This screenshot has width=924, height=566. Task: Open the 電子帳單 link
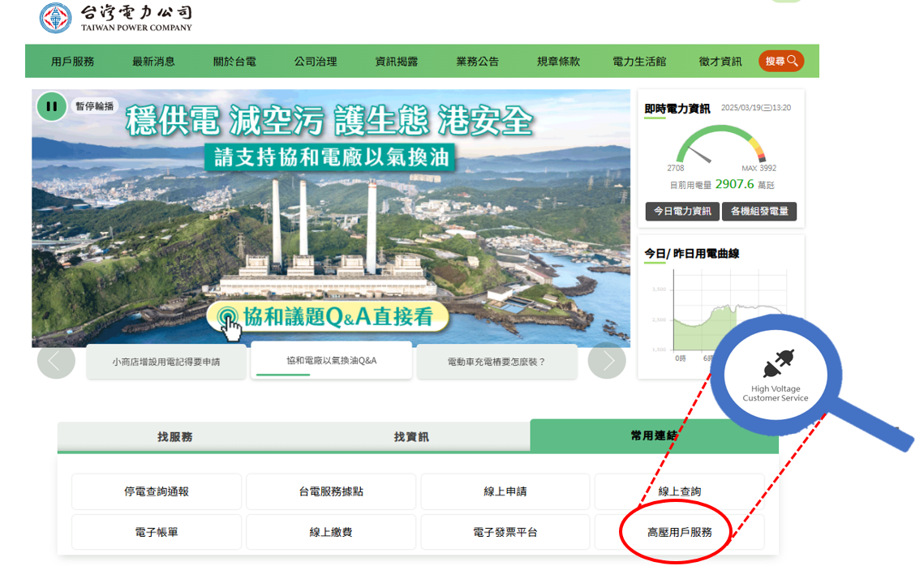[x=157, y=533]
